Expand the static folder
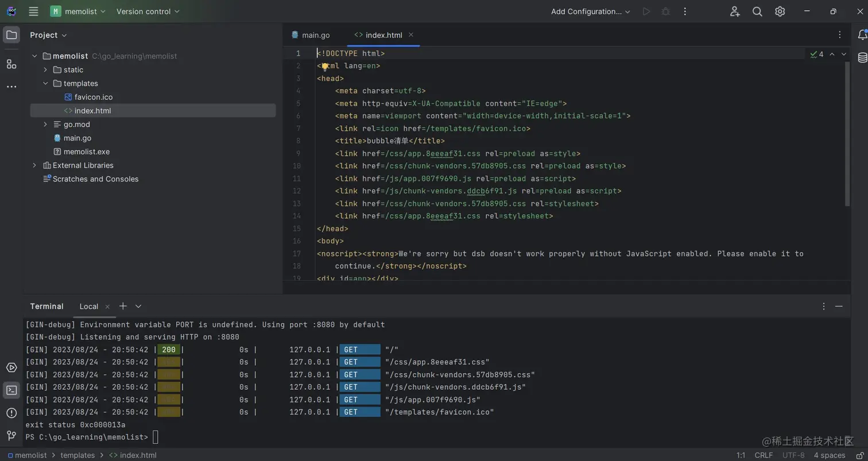This screenshot has height=461, width=868. tap(45, 70)
